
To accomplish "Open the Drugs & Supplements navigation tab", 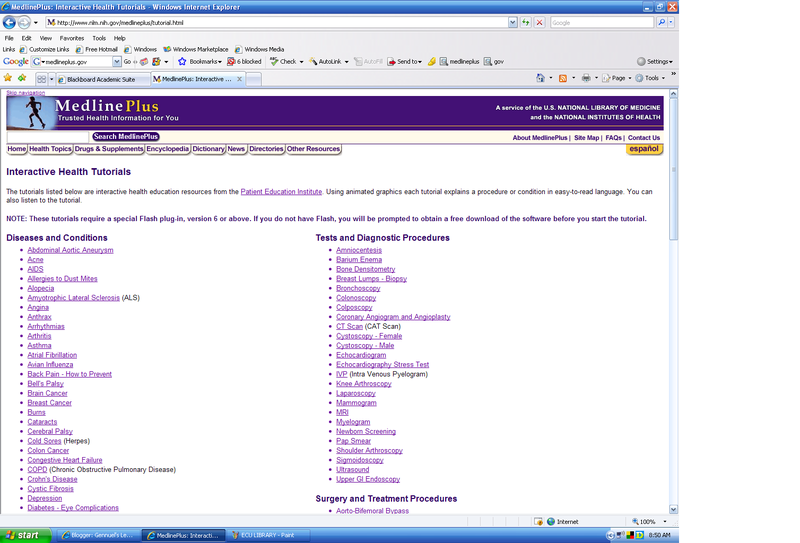I will tap(109, 149).
